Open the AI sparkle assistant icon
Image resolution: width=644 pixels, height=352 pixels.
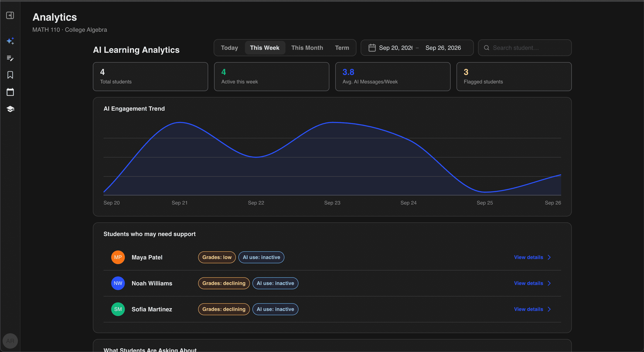click(10, 41)
